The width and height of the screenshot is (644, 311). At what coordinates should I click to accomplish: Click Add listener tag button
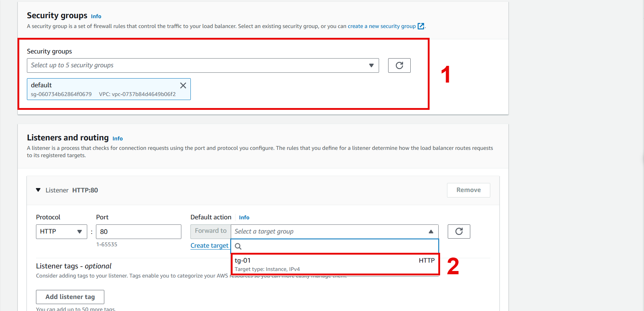click(x=70, y=297)
